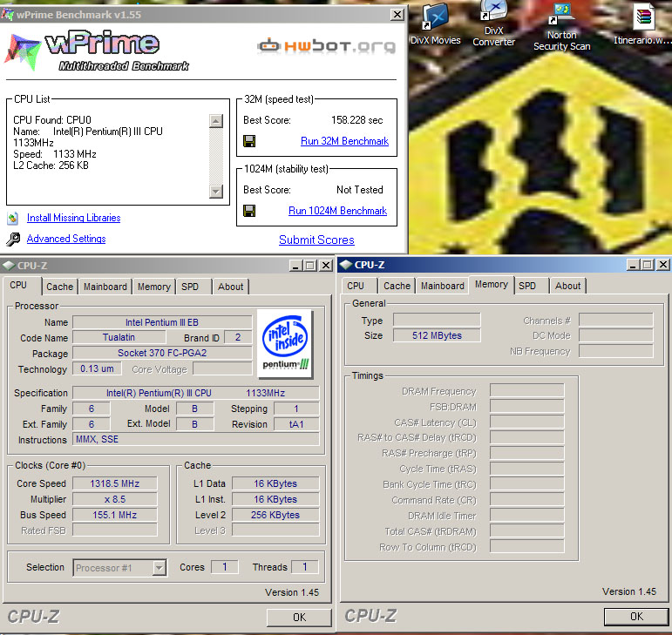Click the right CPU-Z title bar icon

[345, 265]
